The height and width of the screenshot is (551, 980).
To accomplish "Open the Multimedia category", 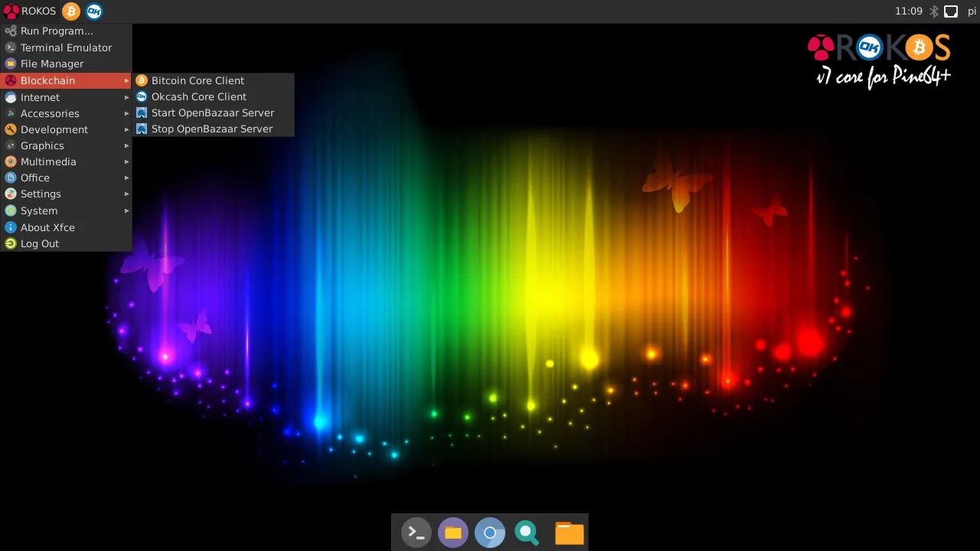I will [x=66, y=161].
